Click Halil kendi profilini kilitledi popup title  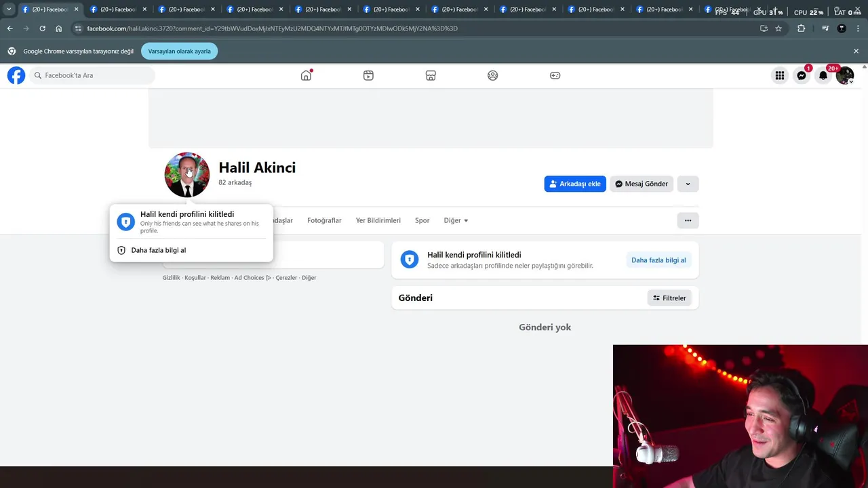tap(187, 214)
